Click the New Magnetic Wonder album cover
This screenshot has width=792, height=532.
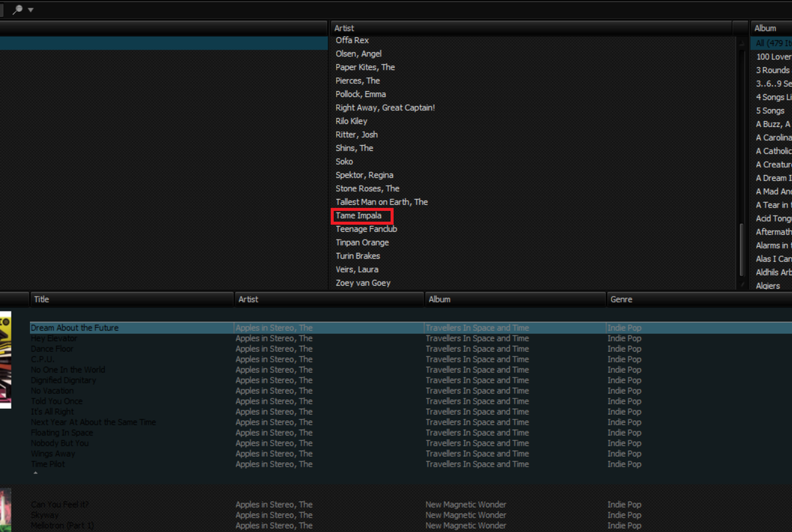(x=5, y=510)
